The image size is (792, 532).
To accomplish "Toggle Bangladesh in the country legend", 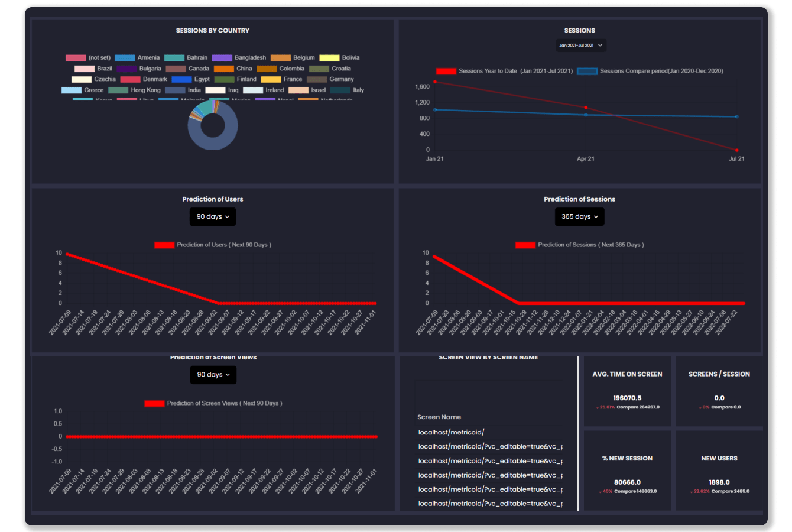I will point(239,58).
